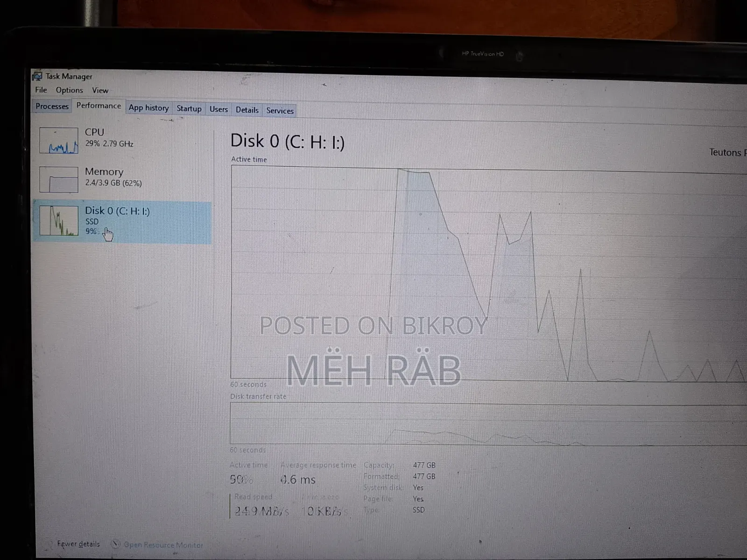
Task: Open the Startup tab
Action: (x=189, y=109)
